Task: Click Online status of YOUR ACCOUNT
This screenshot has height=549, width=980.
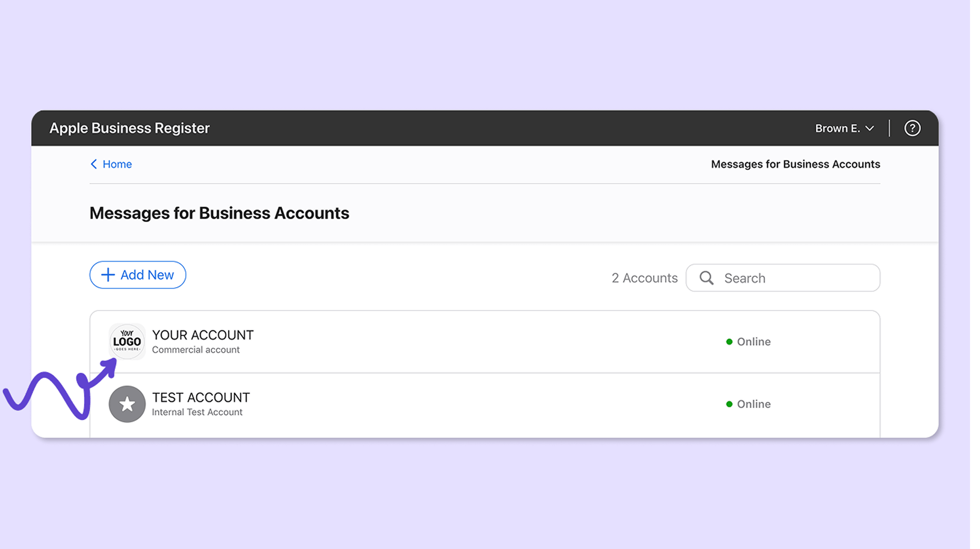Action: pos(753,342)
